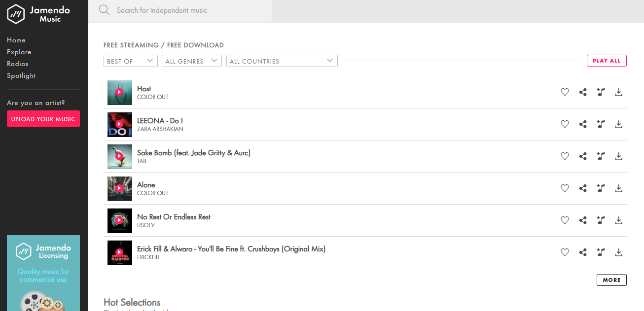Like the track Host
Screen dimensions: 644x311
click(x=565, y=92)
